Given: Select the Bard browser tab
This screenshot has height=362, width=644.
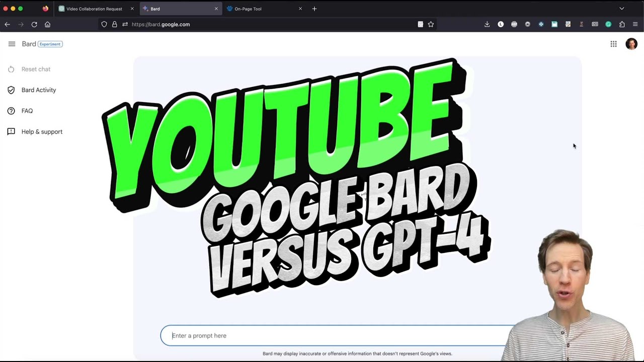Looking at the screenshot, I should coord(180,9).
